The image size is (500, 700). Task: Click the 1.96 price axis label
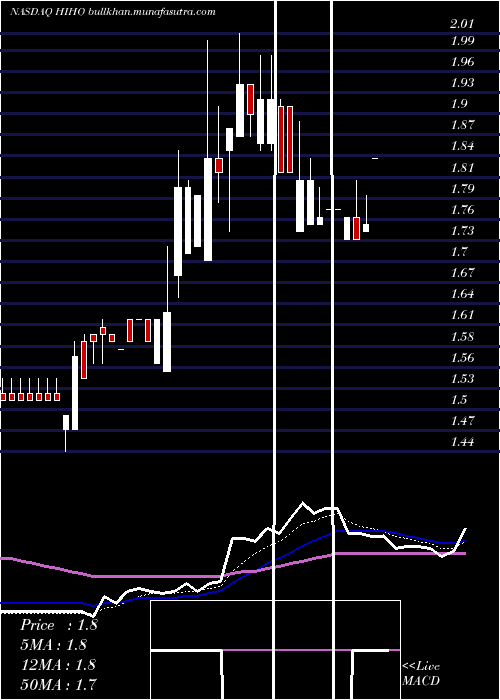[462, 62]
